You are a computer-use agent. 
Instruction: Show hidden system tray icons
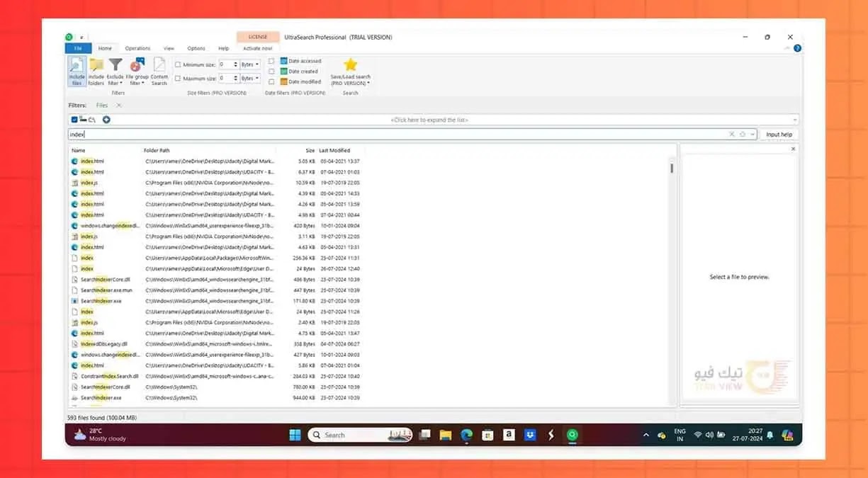646,435
